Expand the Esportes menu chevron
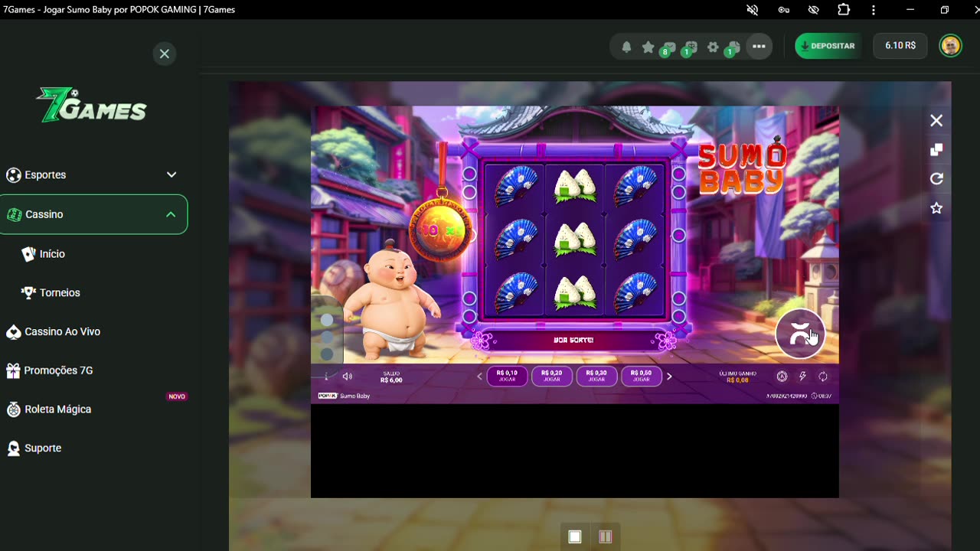 pos(171,174)
